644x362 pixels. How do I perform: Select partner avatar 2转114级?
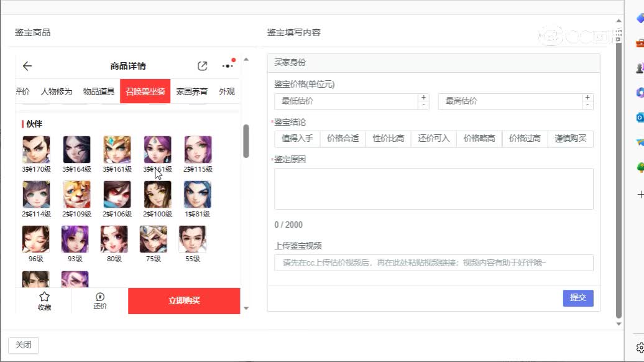(x=36, y=195)
